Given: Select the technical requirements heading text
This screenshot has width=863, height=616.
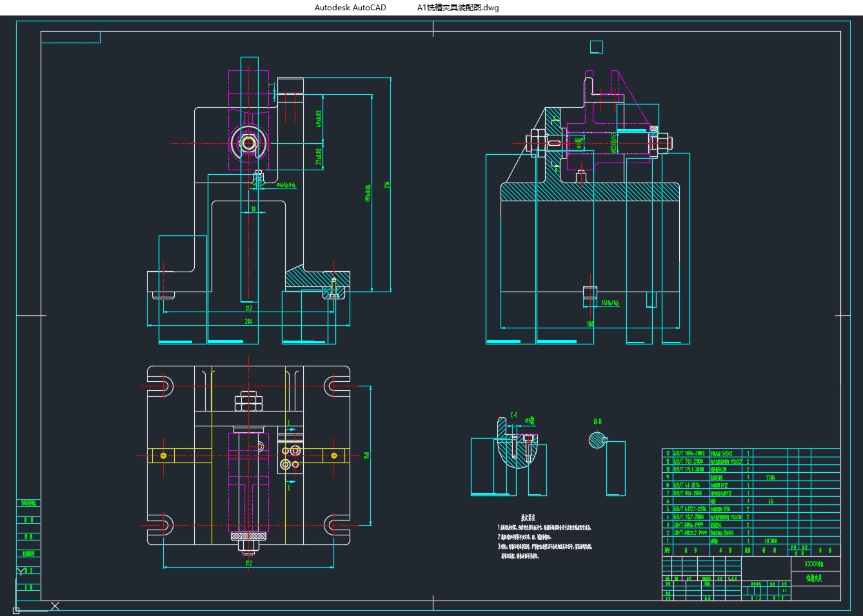Looking at the screenshot, I should pos(528,517).
